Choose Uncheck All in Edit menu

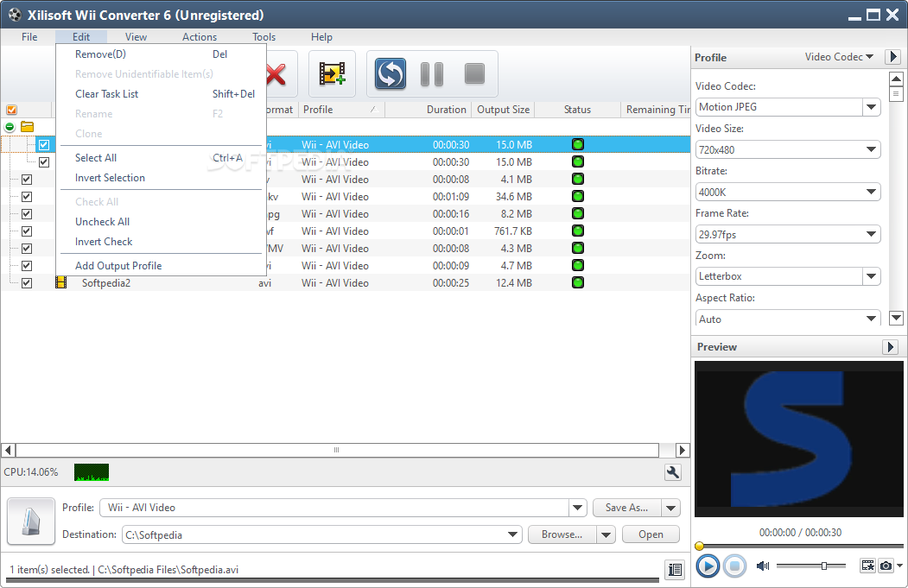point(161,222)
